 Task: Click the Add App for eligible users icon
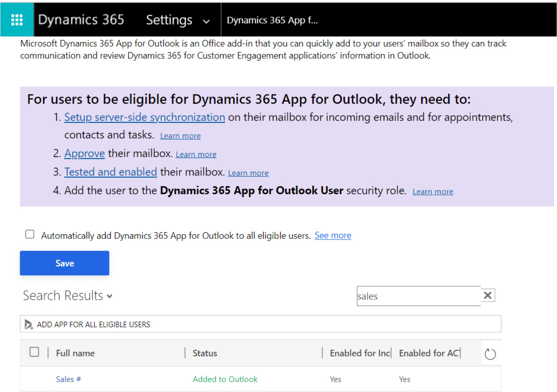point(28,324)
